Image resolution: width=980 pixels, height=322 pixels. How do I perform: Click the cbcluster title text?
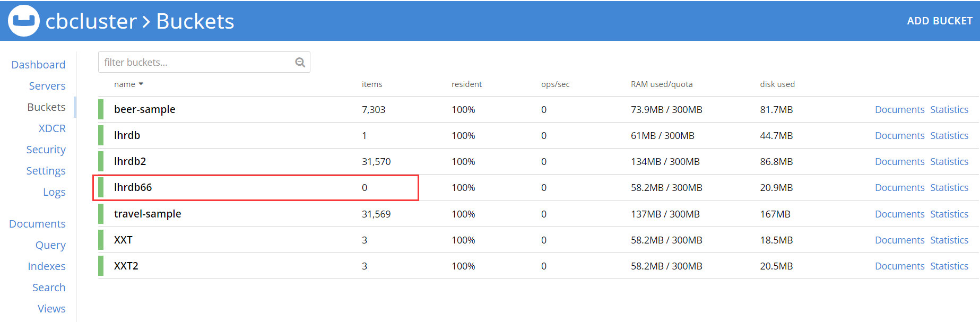click(91, 21)
